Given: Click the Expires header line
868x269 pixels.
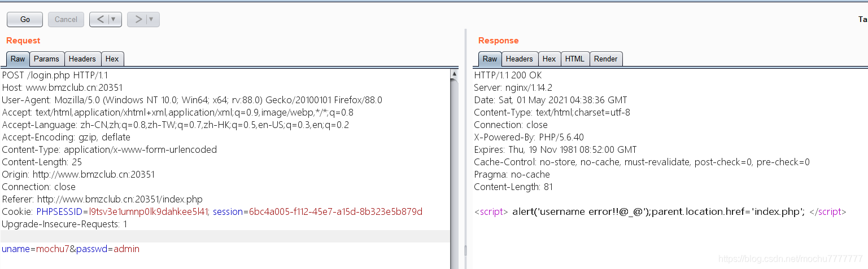Looking at the screenshot, I should (555, 149).
